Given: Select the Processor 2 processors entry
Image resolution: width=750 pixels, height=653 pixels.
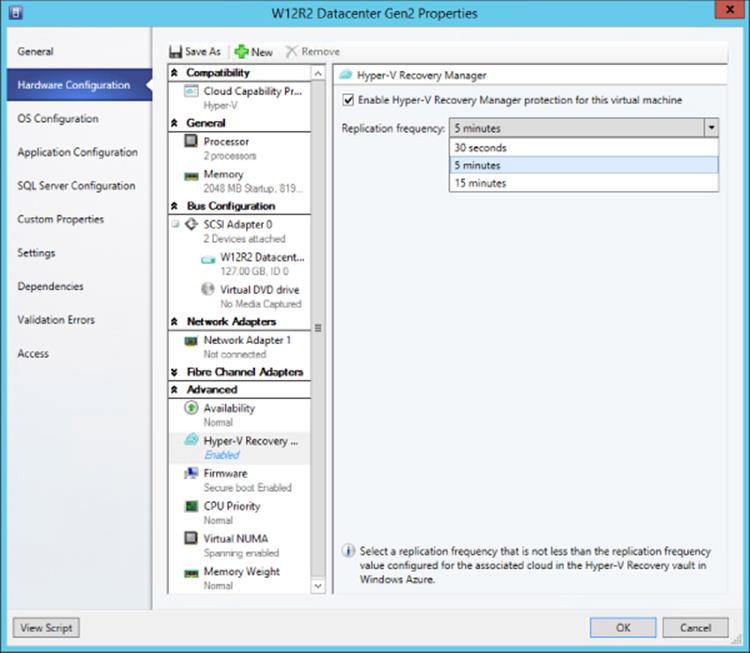Looking at the screenshot, I should click(239, 148).
